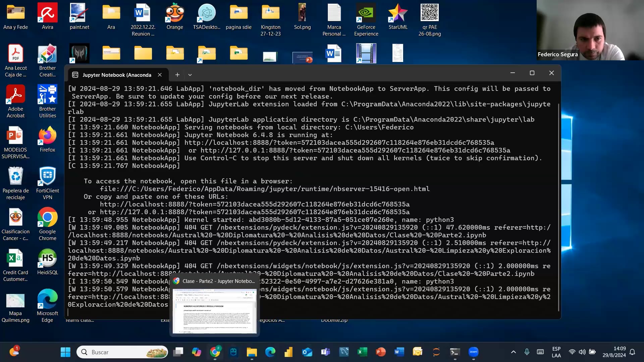Open Google Chrome from the taskbar
644x362 pixels.
[x=215, y=352]
